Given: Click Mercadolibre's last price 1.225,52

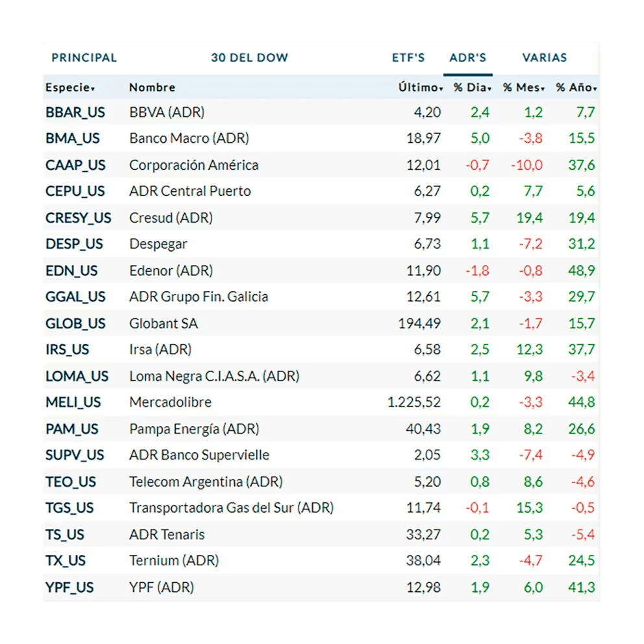Looking at the screenshot, I should (414, 402).
